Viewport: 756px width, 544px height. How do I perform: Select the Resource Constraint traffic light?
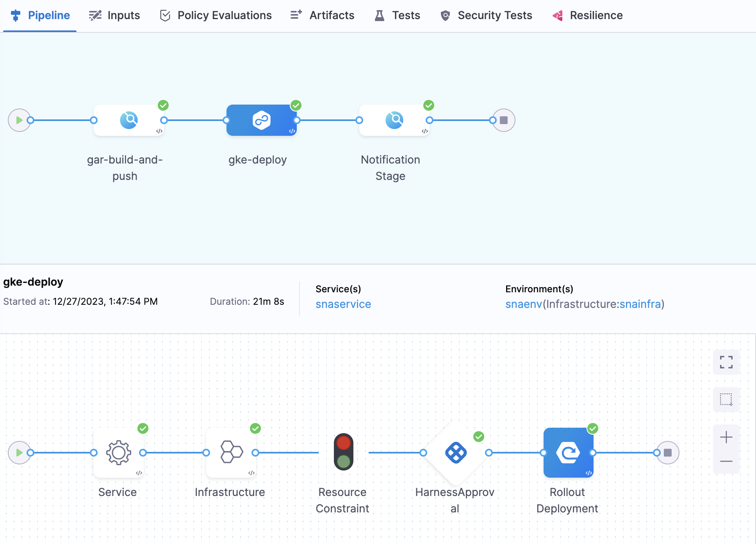343,452
